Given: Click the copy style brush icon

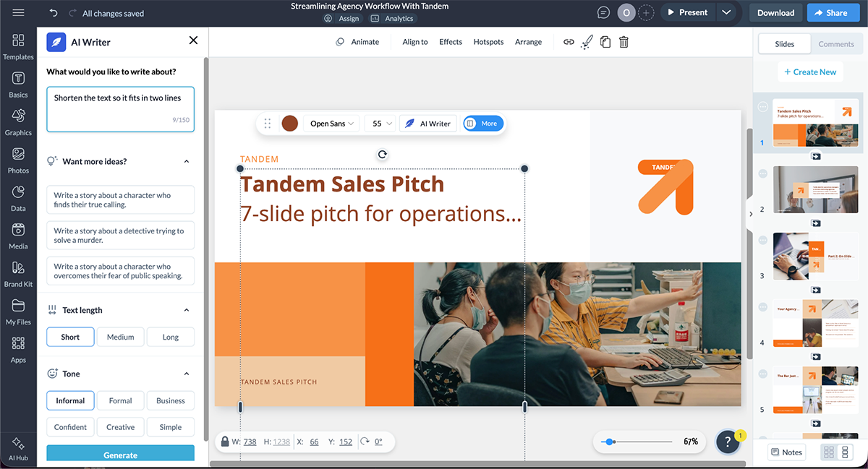Looking at the screenshot, I should [587, 42].
